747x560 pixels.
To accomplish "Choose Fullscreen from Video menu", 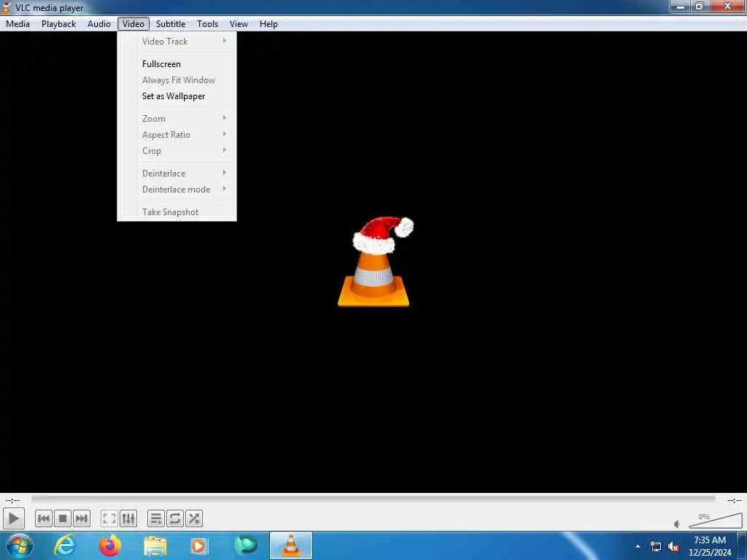I will [x=177, y=64].
